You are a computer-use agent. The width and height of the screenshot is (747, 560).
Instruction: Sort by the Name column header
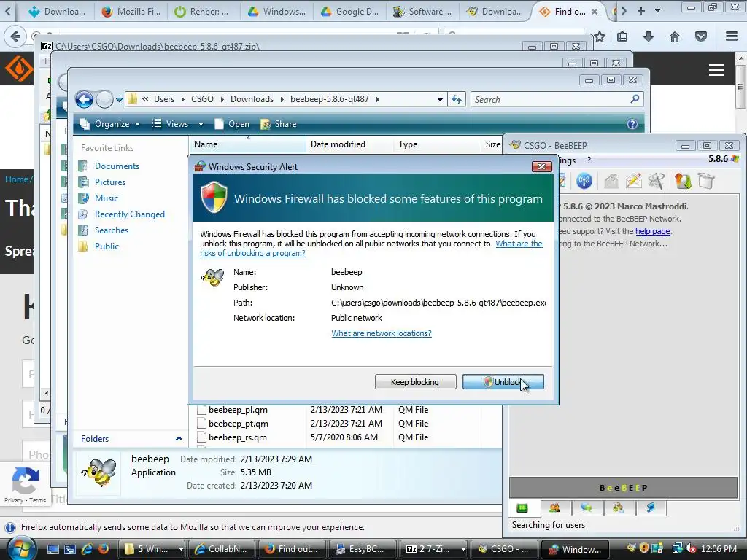[x=248, y=144]
